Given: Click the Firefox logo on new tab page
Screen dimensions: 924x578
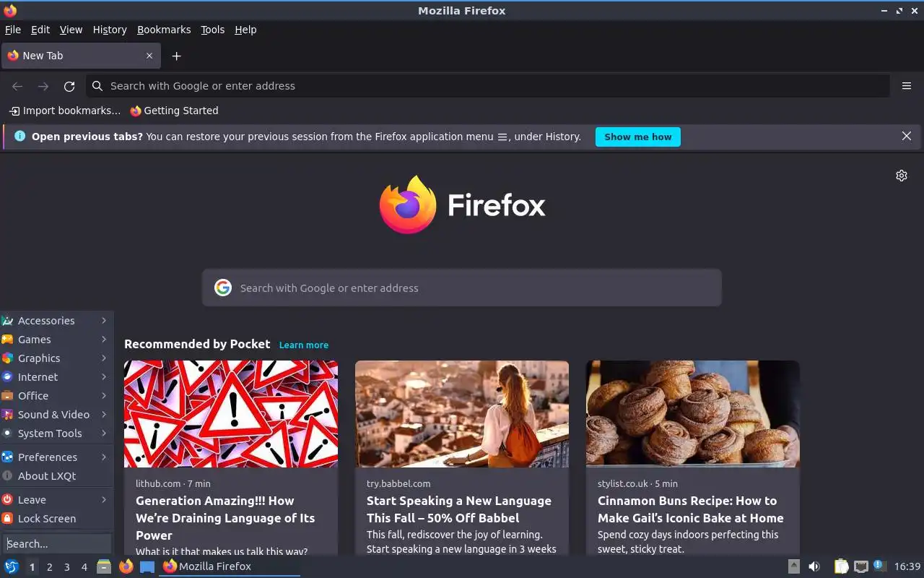Looking at the screenshot, I should click(462, 204).
